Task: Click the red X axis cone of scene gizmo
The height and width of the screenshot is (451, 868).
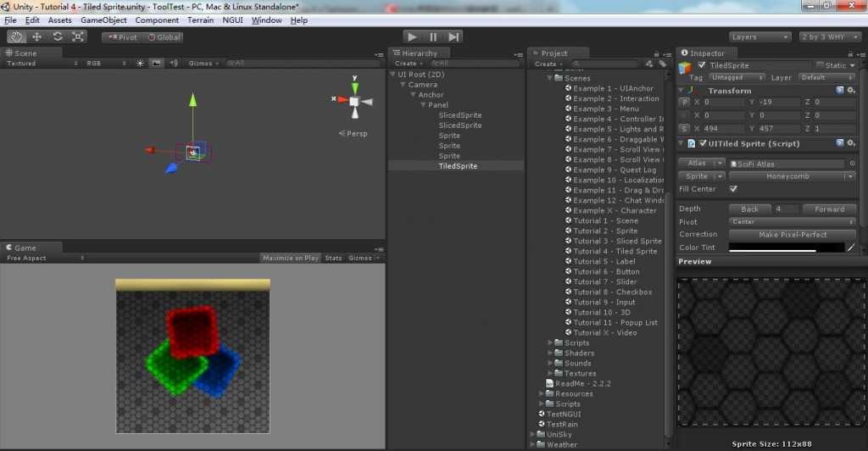Action: coord(342,99)
